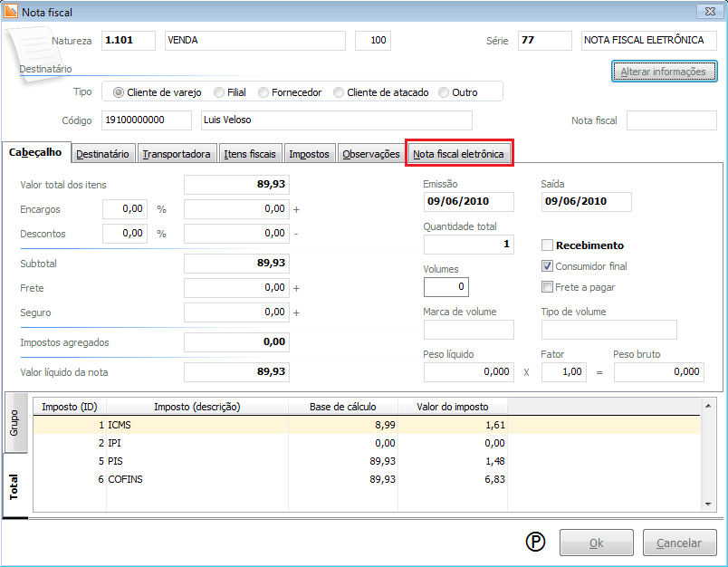Choose Cliente de atacado type
The width and height of the screenshot is (728, 567).
click(339, 92)
